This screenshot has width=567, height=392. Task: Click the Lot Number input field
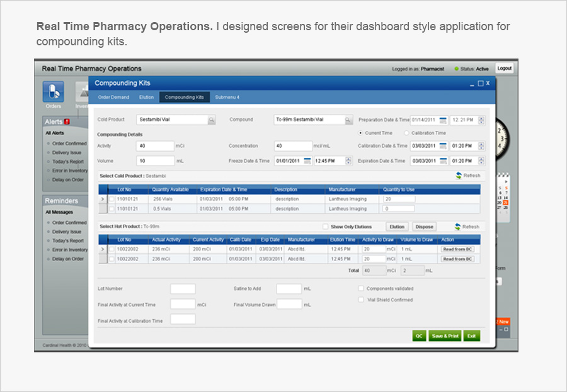183,289
